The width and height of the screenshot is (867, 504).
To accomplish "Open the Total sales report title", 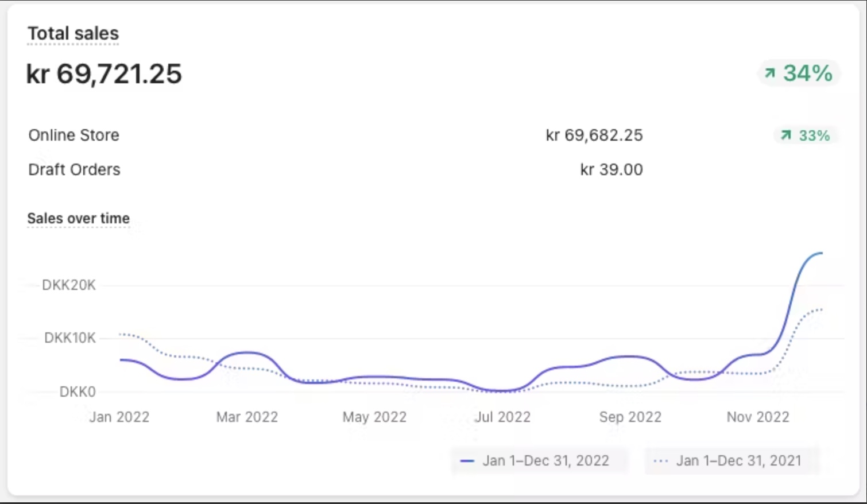I will point(73,34).
